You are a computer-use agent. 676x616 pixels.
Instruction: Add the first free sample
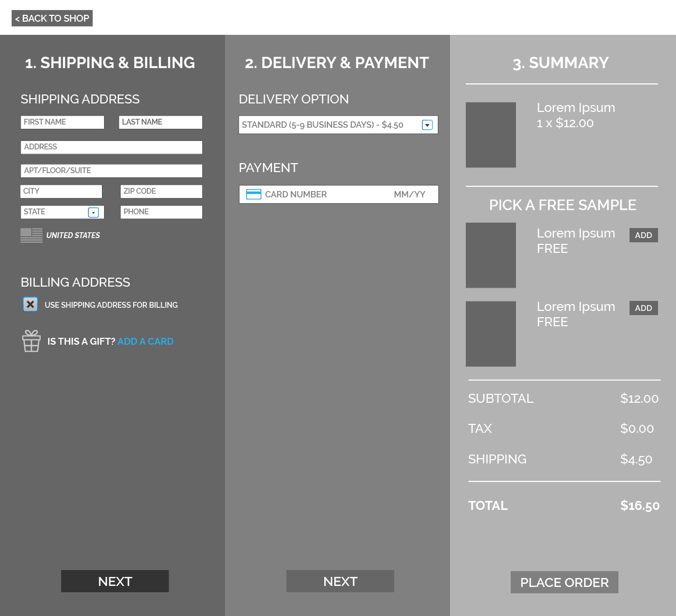pyautogui.click(x=643, y=235)
